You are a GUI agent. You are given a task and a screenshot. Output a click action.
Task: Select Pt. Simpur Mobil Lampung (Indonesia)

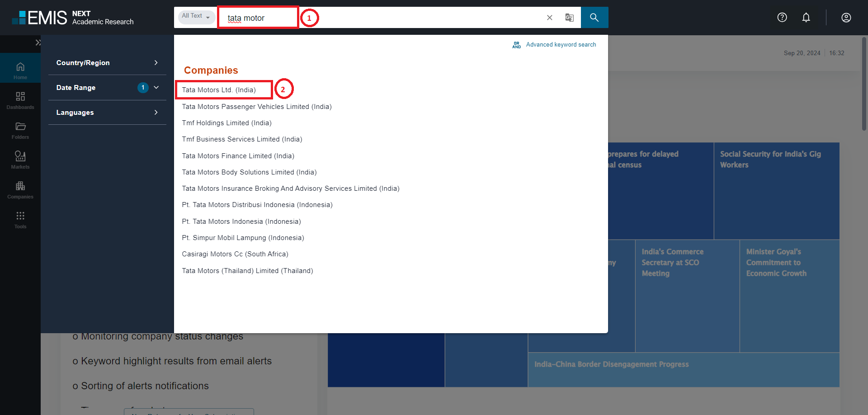click(243, 238)
